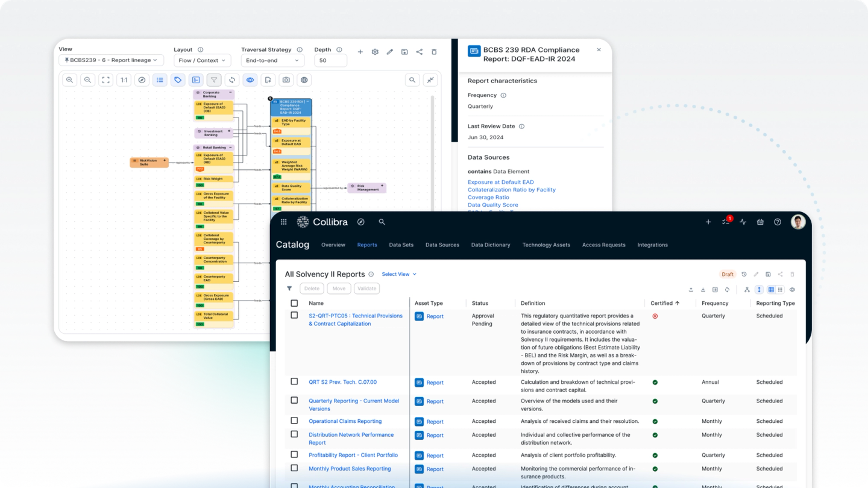
Task: Toggle the eye visibility button in diagram toolbar
Action: [250, 80]
